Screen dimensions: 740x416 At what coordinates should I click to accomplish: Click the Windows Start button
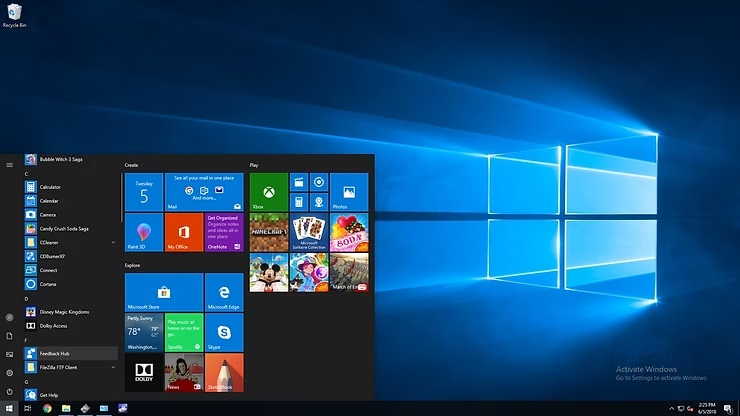(9, 408)
